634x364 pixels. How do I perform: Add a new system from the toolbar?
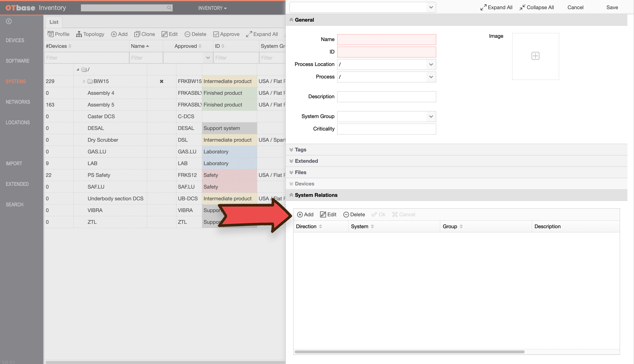tap(119, 34)
